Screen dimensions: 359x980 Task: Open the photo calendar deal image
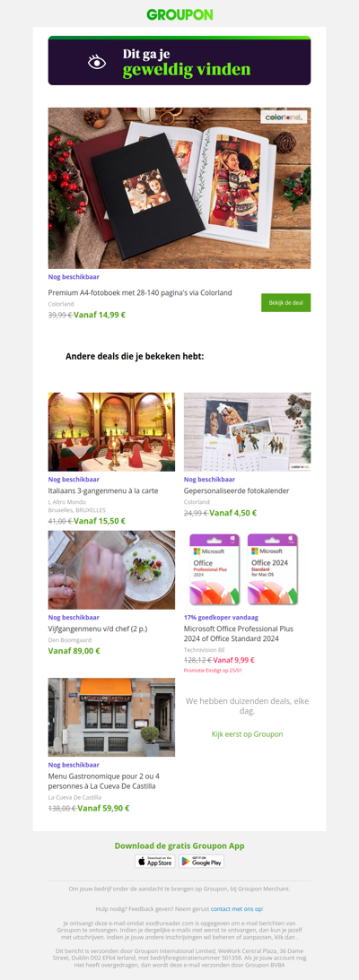click(247, 432)
